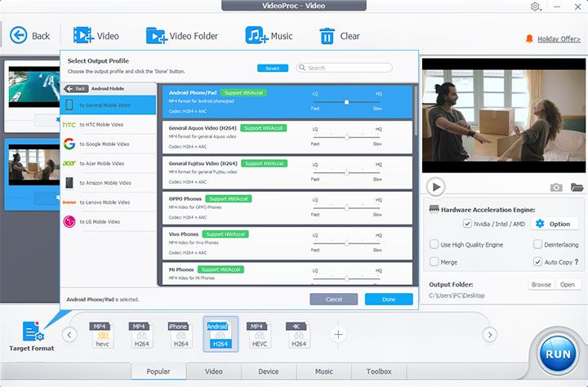The height and width of the screenshot is (387, 588).
Task: Choose to Amazon Mobile Video
Action: (x=109, y=183)
